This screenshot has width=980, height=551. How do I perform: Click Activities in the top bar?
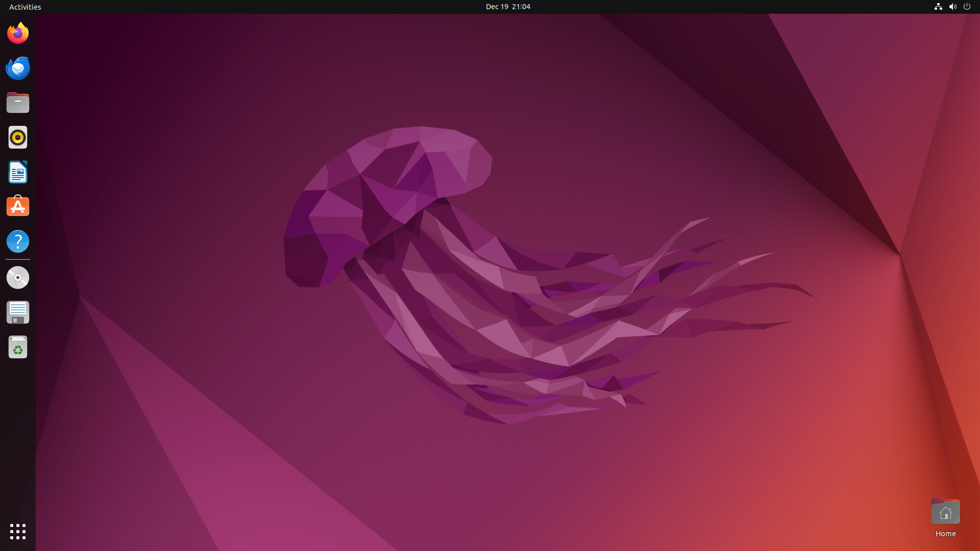25,7
